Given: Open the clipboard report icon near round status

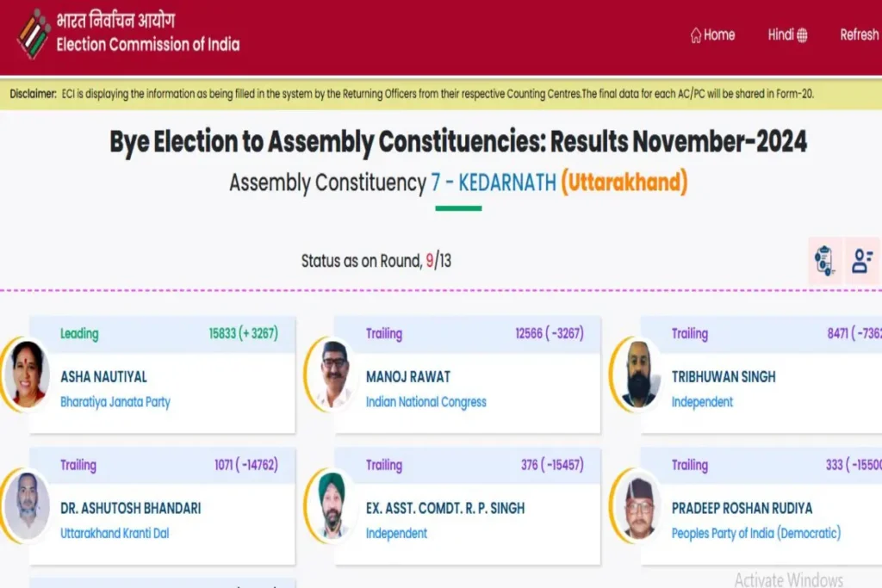Looking at the screenshot, I should coord(824,261).
